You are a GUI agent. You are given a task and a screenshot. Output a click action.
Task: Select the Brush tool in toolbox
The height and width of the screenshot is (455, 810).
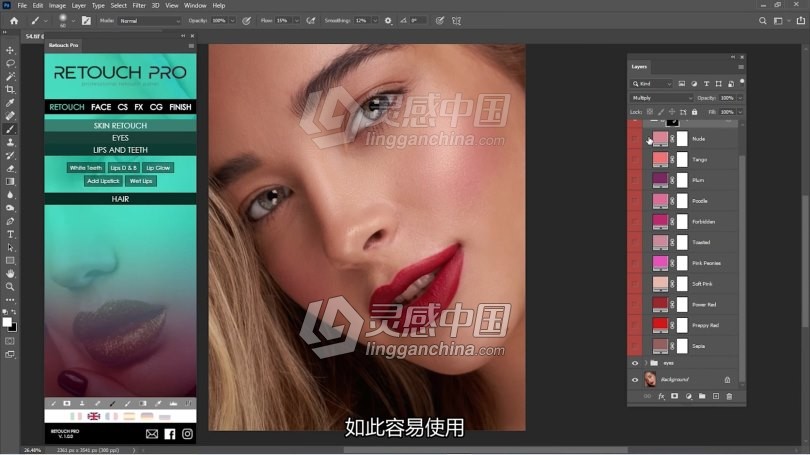10,129
